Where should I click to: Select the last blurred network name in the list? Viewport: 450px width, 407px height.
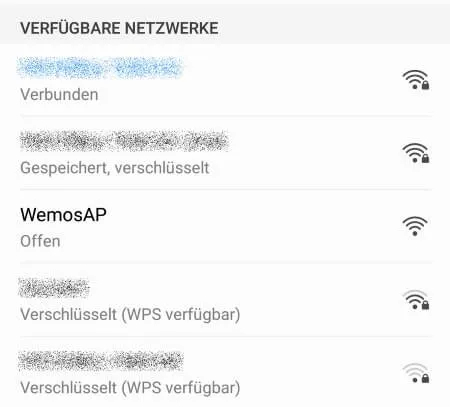click(101, 361)
